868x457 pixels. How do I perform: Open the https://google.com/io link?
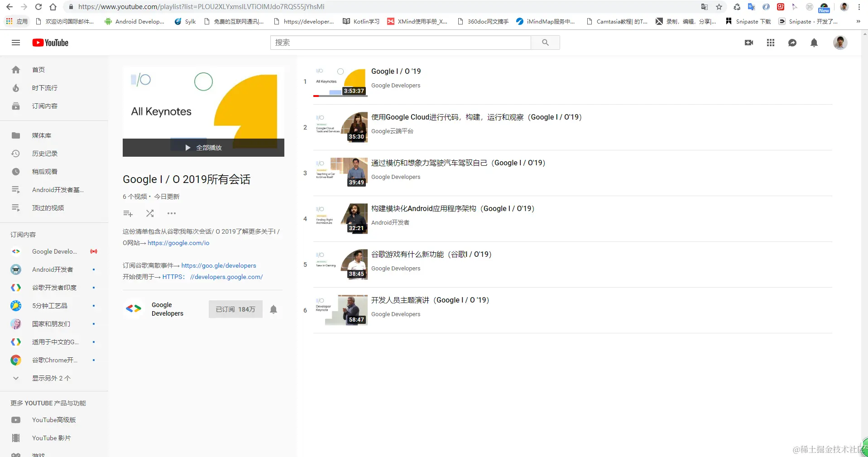[x=178, y=243]
